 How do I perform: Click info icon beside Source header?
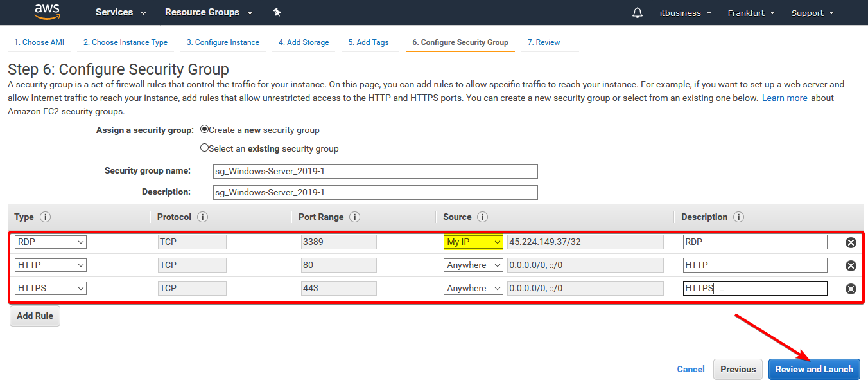(x=483, y=217)
